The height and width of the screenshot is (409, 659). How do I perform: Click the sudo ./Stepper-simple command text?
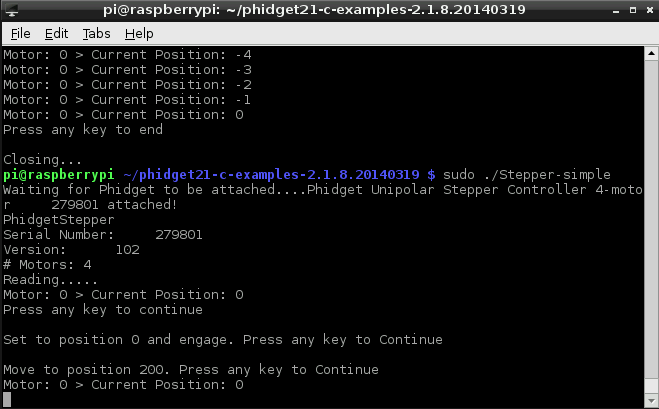point(527,174)
